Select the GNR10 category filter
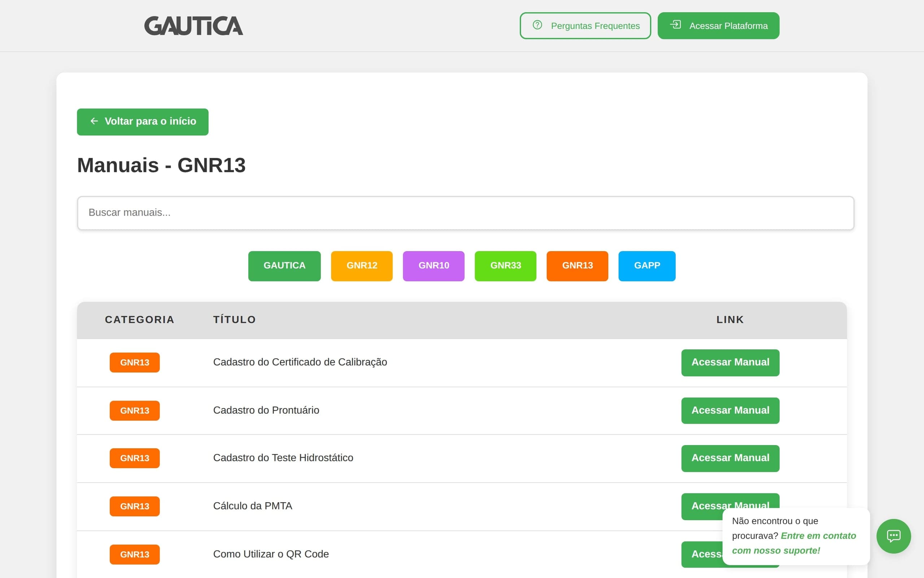The height and width of the screenshot is (578, 924). 433,266
